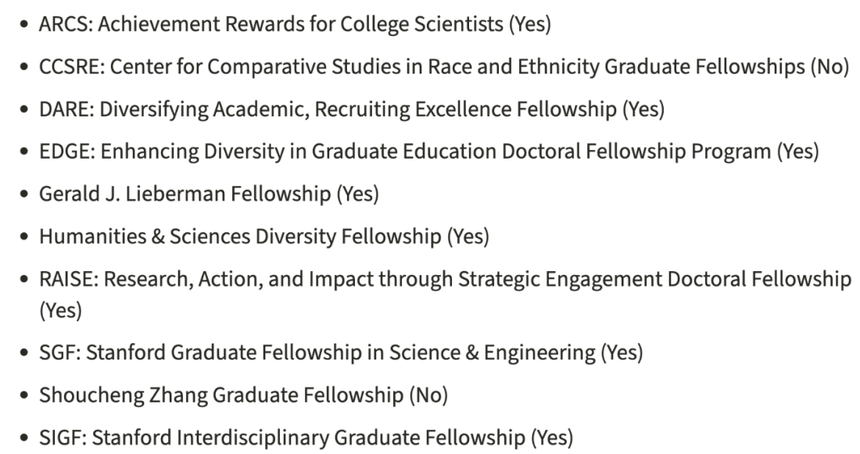This screenshot has height=454, width=860.
Task: Click the "(No)" after CCSRE Graduate Fellowships
Action: coord(829,67)
